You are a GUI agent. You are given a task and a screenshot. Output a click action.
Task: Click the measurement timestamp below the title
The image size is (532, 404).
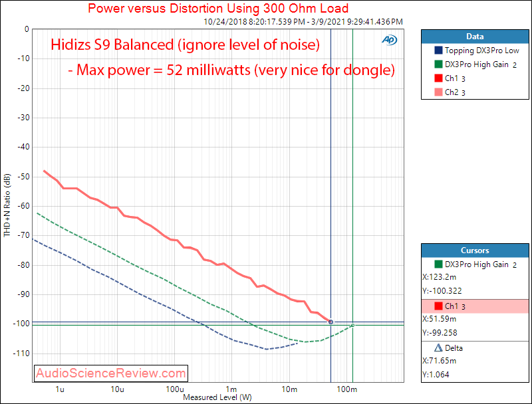pyautogui.click(x=303, y=22)
